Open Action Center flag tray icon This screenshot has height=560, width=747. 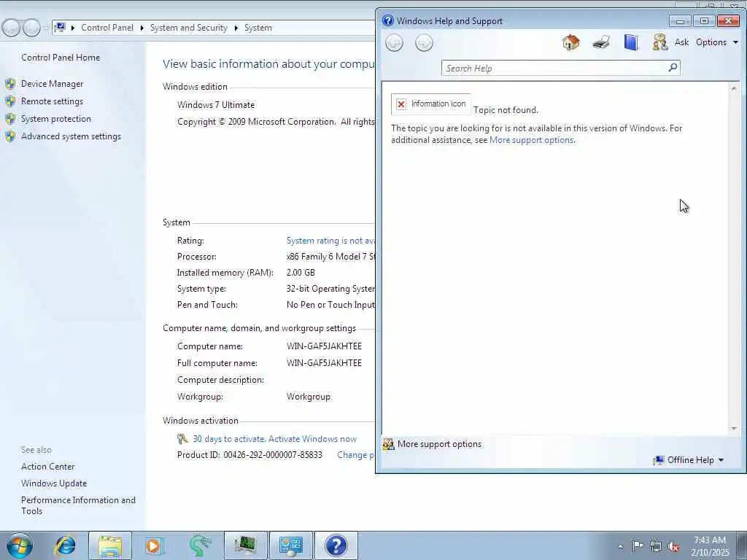[638, 546]
